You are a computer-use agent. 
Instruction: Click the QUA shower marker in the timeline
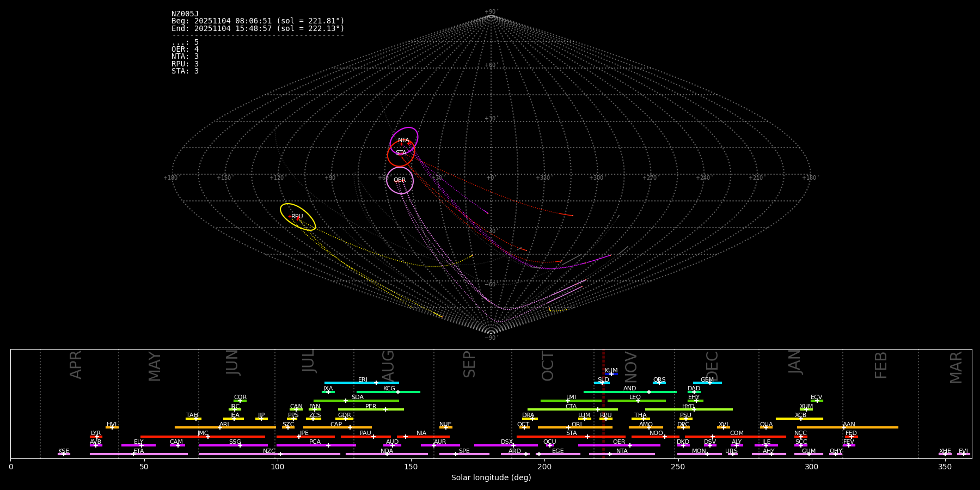pyautogui.click(x=766, y=427)
